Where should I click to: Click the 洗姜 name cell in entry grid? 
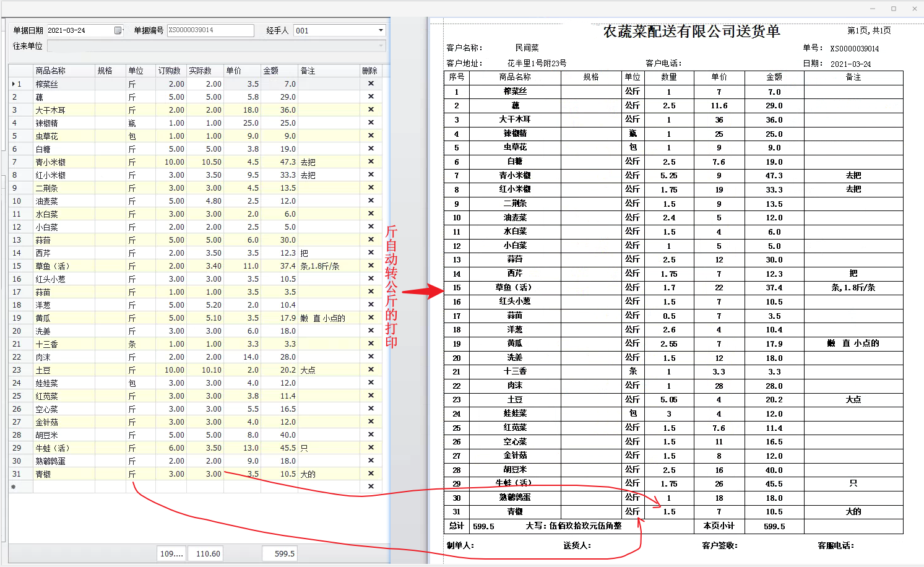pos(64,331)
